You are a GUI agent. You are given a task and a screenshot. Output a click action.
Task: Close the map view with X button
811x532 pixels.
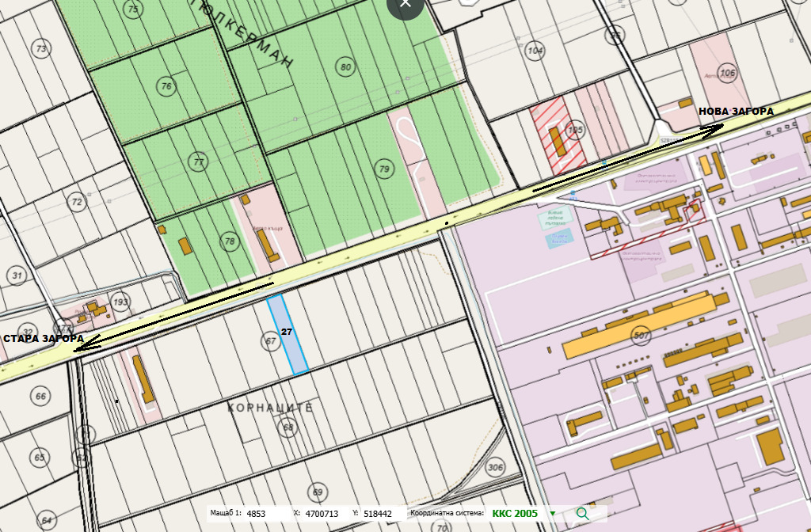coord(405,4)
